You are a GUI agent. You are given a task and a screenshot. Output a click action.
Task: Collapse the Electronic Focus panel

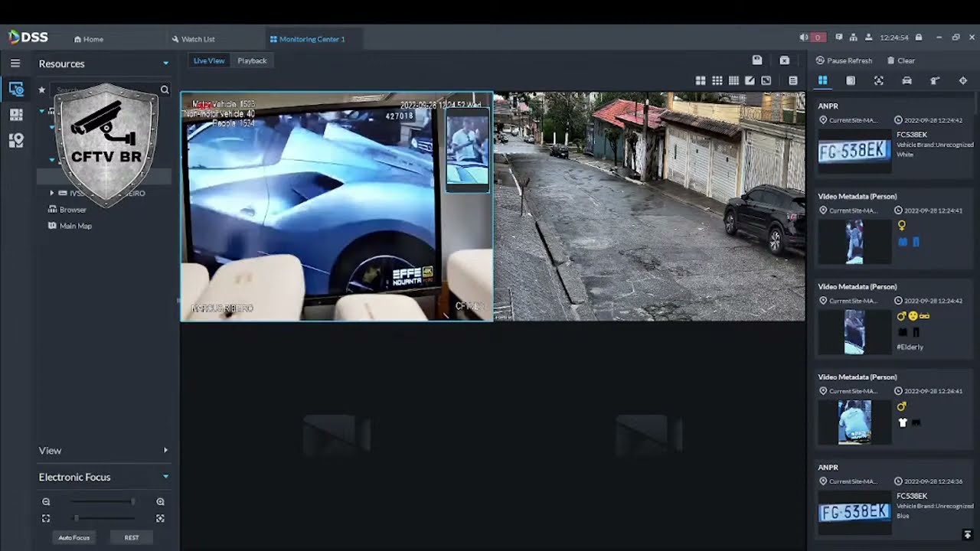(165, 477)
